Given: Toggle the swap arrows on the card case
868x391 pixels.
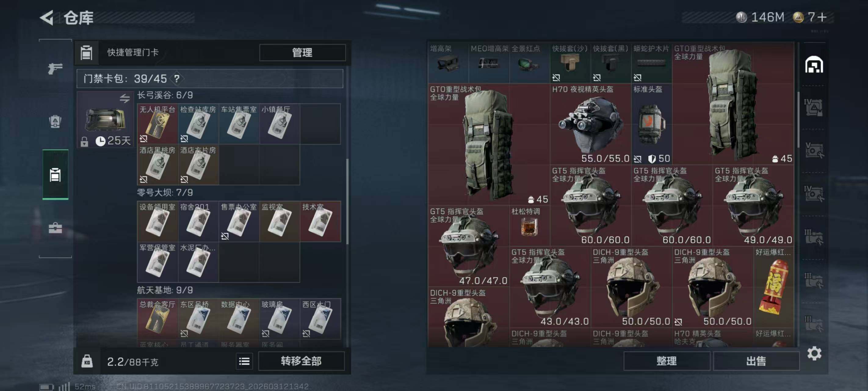Looking at the screenshot, I should tap(124, 98).
